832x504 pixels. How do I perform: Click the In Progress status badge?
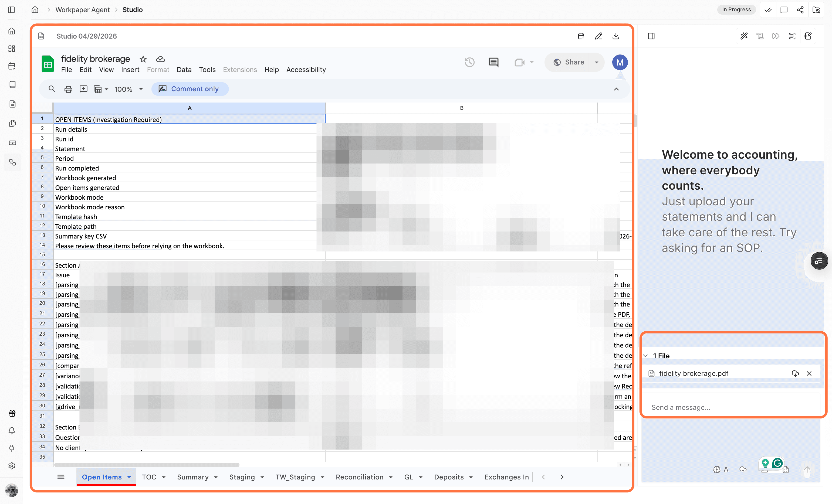[736, 10]
